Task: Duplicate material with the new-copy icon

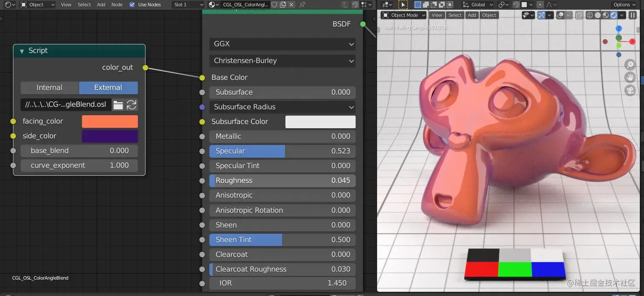Action: pyautogui.click(x=283, y=5)
